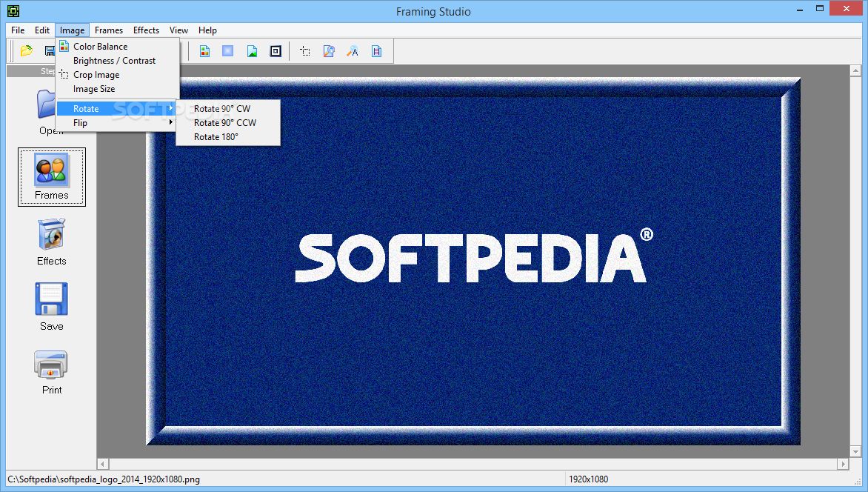Click the framed Softpedia image preview
This screenshot has width=868, height=492.
[473, 261]
